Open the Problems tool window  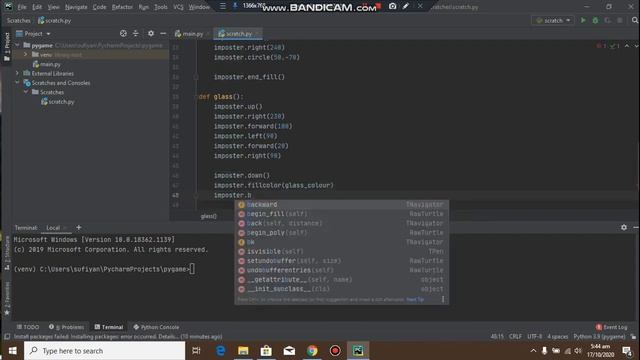(x=67, y=327)
